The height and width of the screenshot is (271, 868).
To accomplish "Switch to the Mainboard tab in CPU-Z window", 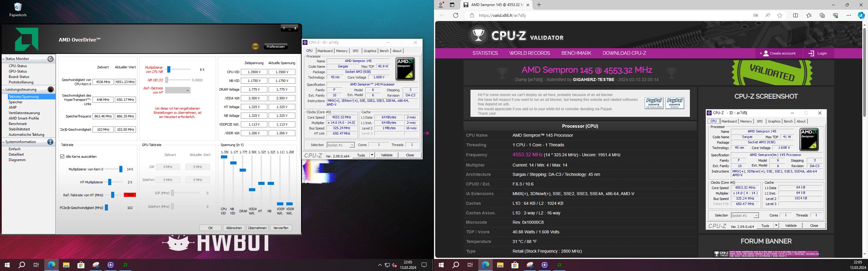I will point(325,51).
